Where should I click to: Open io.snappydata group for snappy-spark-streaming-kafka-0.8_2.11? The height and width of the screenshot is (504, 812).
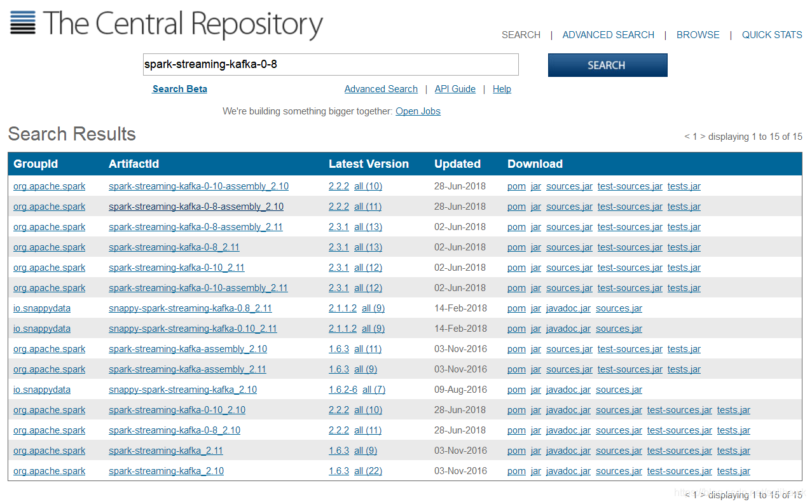42,308
